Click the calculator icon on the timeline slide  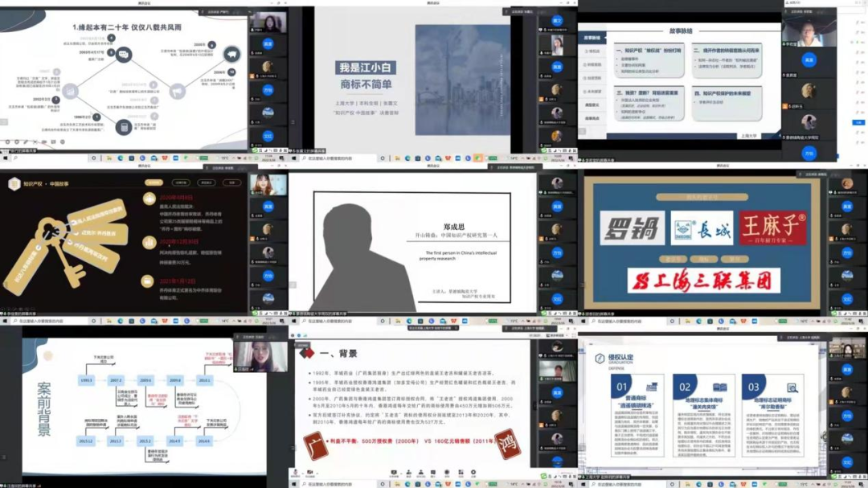(125, 127)
